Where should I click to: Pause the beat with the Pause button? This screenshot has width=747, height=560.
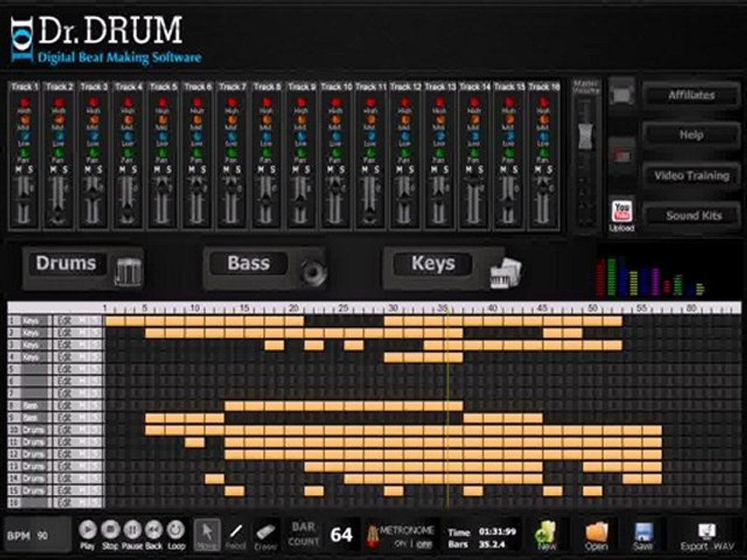click(132, 530)
